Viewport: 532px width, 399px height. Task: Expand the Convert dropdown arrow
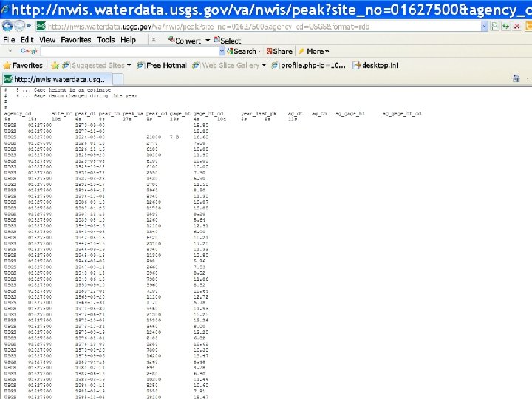(208, 41)
